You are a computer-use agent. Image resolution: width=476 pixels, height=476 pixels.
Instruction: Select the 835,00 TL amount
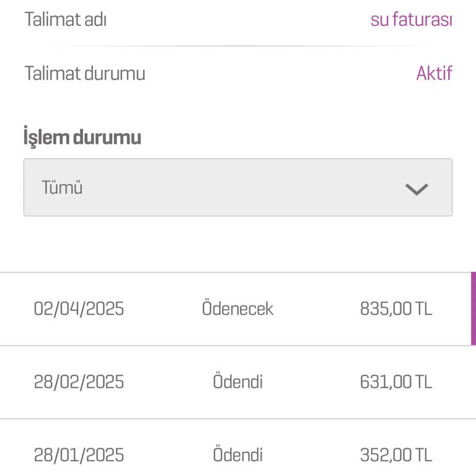click(x=395, y=309)
